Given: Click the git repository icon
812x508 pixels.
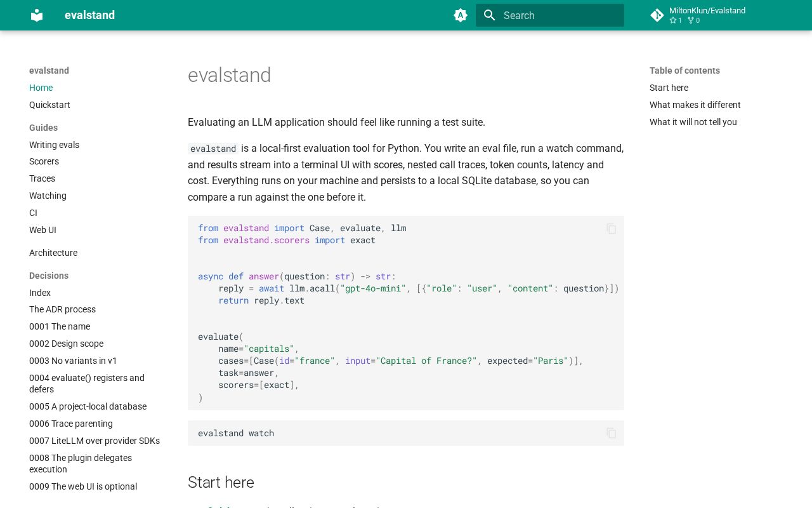Looking at the screenshot, I should pos(657,15).
